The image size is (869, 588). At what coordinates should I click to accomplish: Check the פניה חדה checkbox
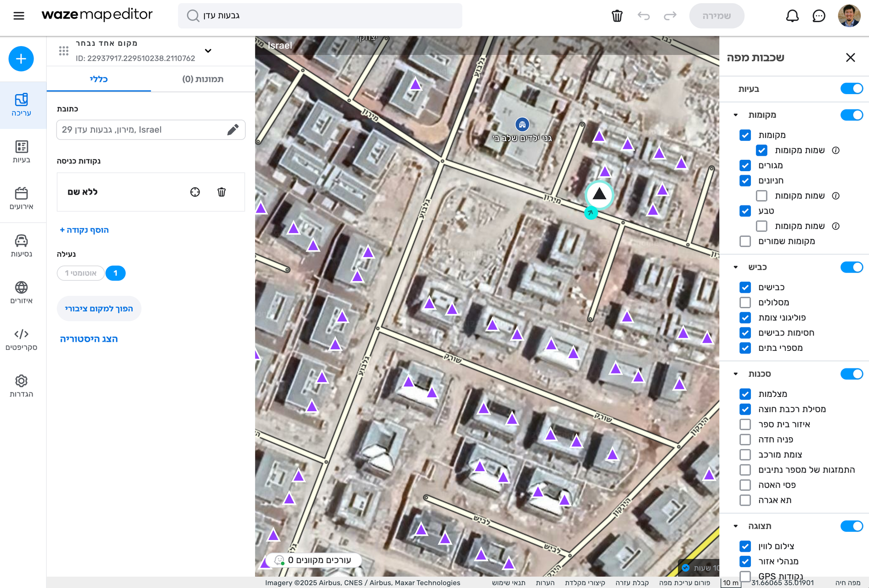pyautogui.click(x=745, y=440)
